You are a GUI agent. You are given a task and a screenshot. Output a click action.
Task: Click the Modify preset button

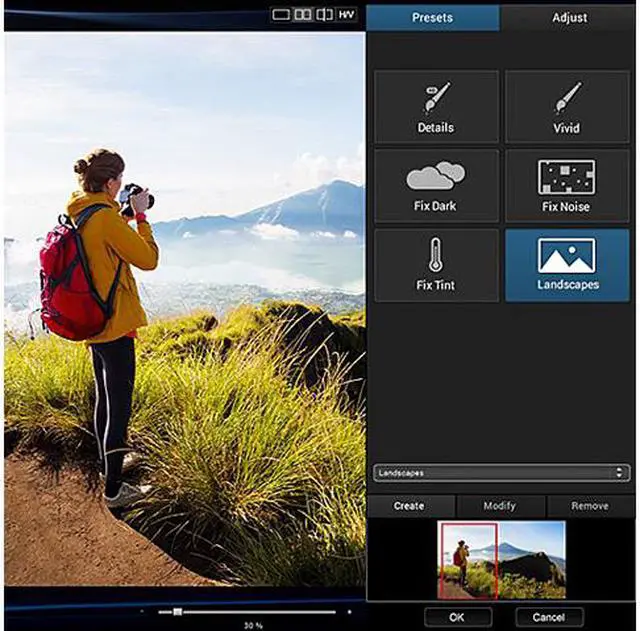pyautogui.click(x=499, y=506)
